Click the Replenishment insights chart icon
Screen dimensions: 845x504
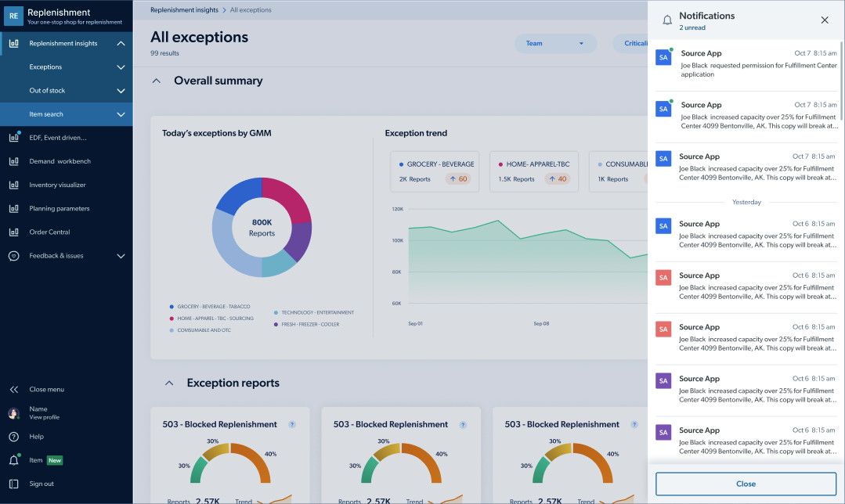14,43
